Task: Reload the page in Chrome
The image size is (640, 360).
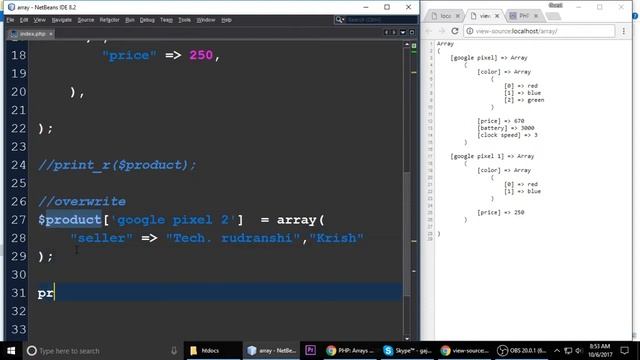Action: (455, 31)
